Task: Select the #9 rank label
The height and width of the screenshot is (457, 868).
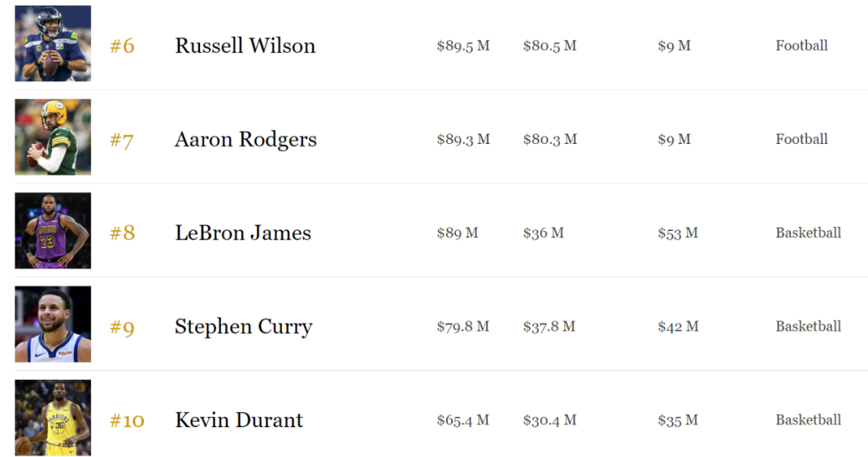Action: point(122,327)
